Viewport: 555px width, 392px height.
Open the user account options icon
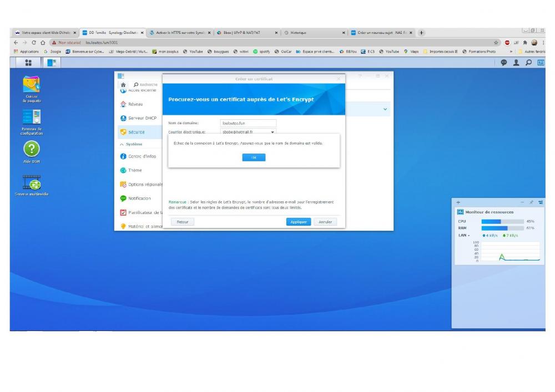coord(516,63)
